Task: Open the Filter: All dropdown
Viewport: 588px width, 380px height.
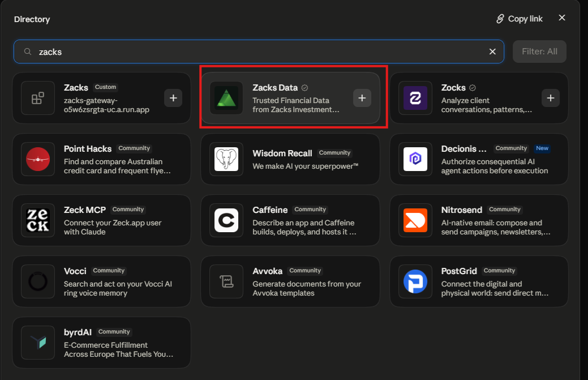Action: point(539,52)
